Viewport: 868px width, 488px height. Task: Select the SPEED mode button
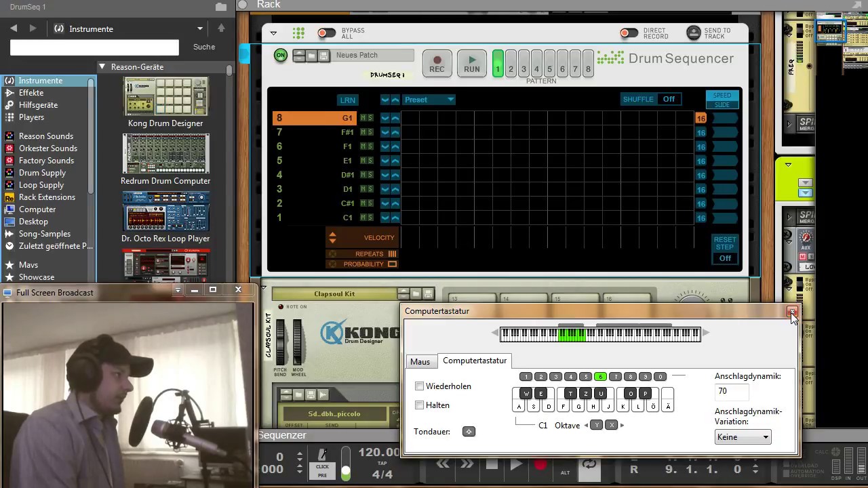click(722, 96)
